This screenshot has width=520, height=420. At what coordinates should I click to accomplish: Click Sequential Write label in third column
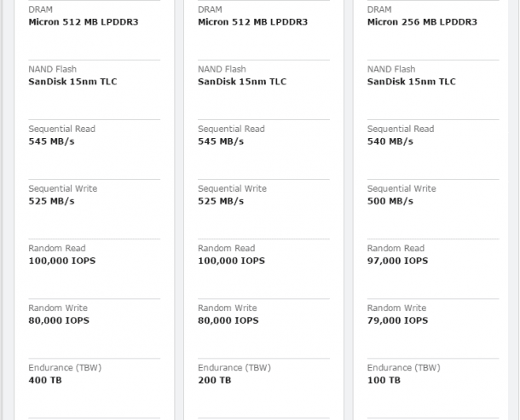402,189
